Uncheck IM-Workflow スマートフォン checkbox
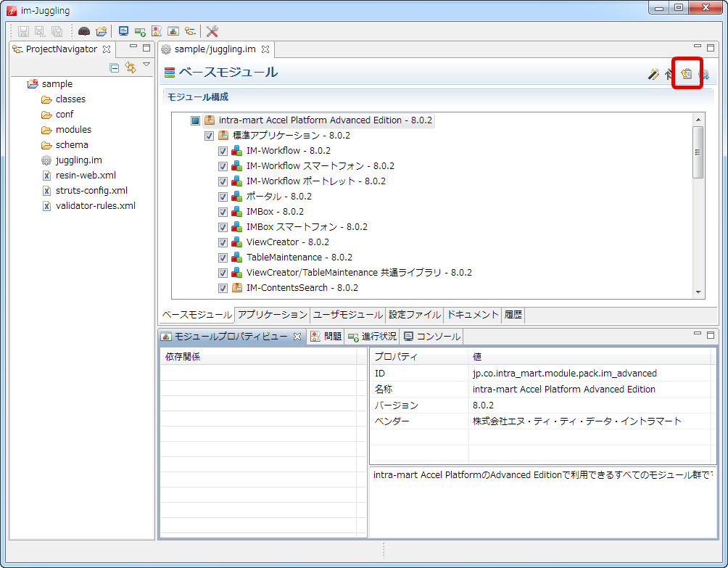The image size is (728, 568). (223, 166)
